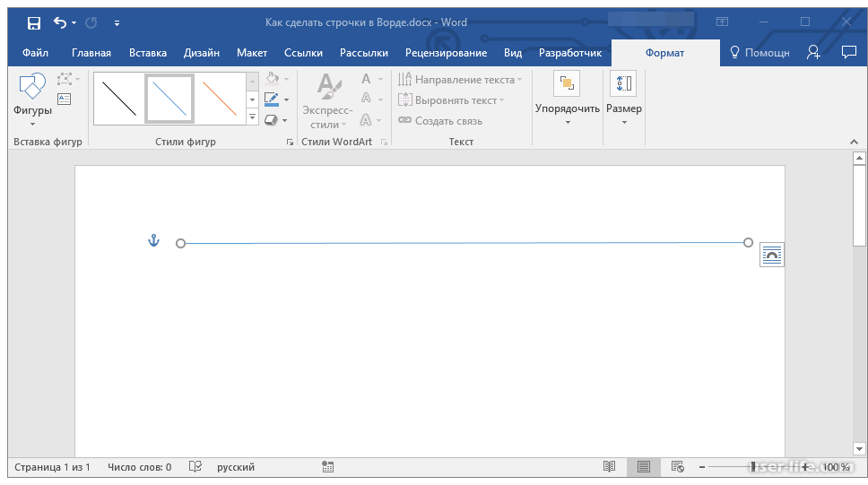
Task: Click русский language indicator
Action: coord(236,467)
